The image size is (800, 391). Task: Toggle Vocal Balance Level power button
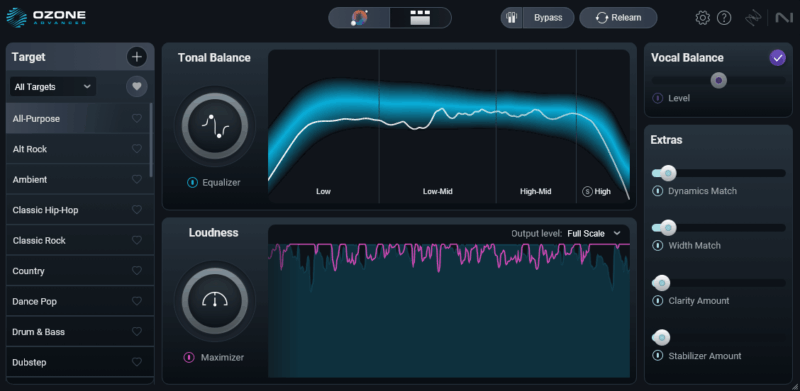tap(658, 98)
